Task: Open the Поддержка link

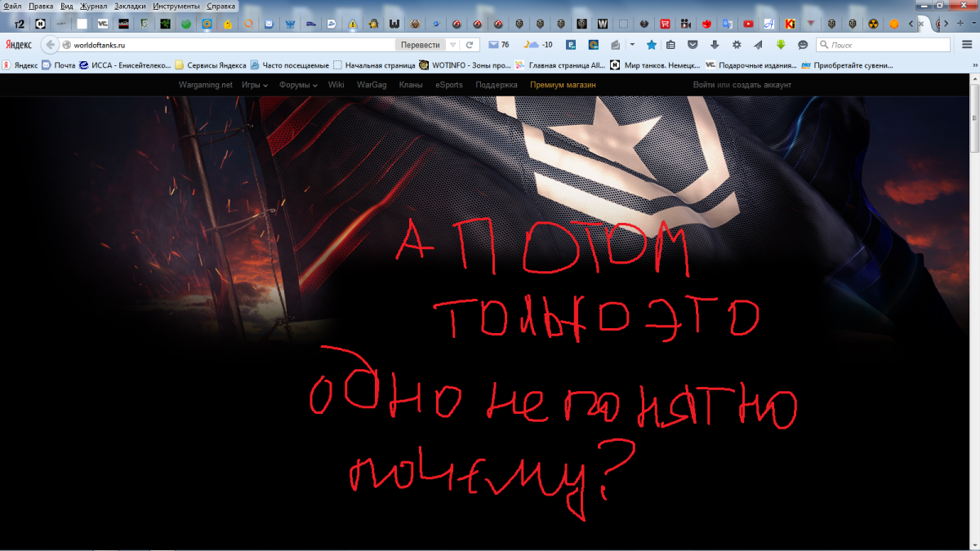Action: pyautogui.click(x=497, y=85)
